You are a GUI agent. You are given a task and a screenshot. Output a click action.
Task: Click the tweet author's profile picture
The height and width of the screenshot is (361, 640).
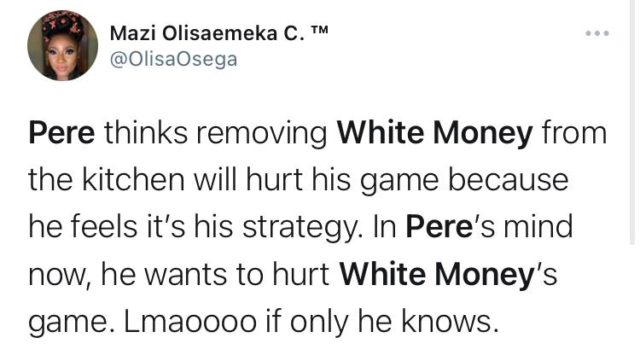(x=62, y=45)
